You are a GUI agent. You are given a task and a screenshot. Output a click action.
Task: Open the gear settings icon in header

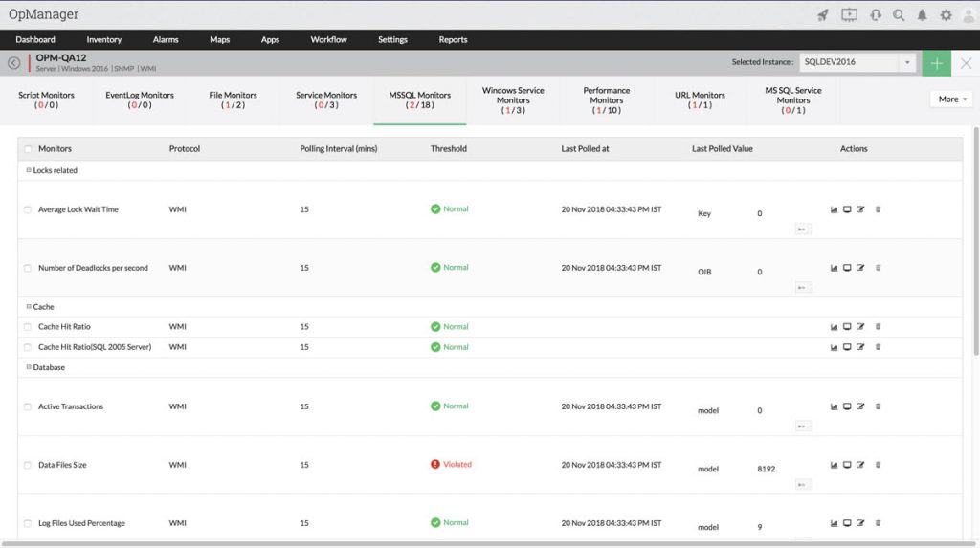pos(946,15)
